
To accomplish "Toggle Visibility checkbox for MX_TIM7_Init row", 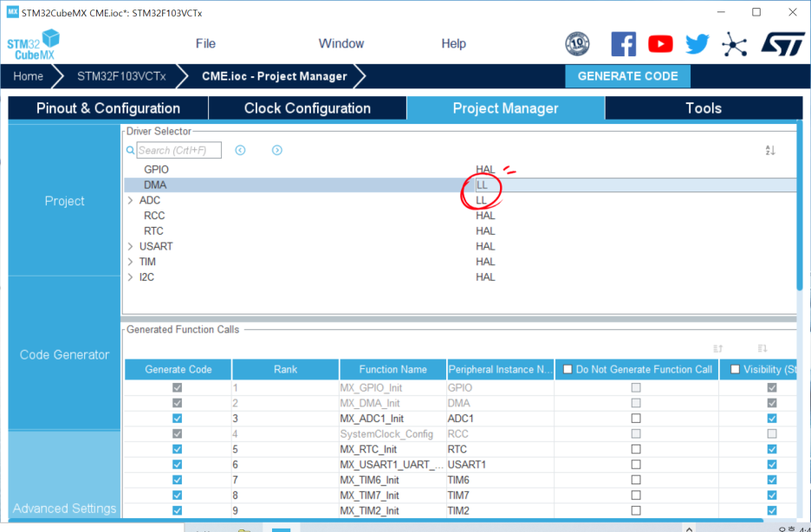I will pyautogui.click(x=772, y=496).
